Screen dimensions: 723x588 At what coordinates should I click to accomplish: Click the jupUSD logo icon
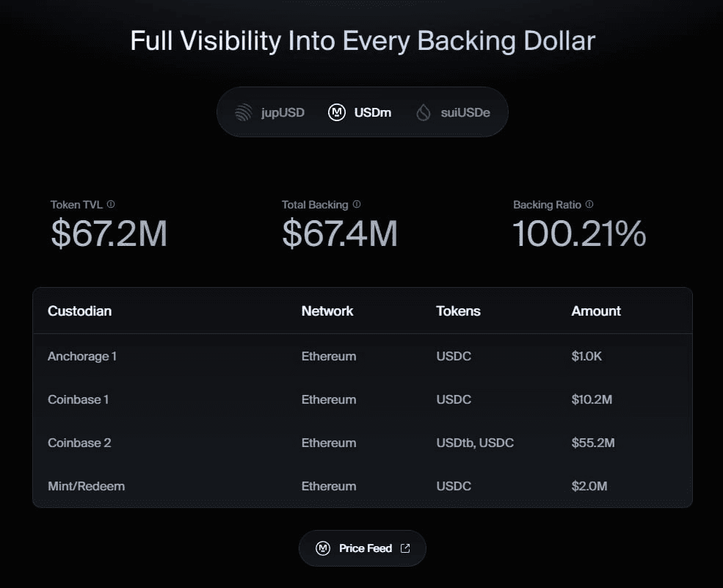point(244,112)
